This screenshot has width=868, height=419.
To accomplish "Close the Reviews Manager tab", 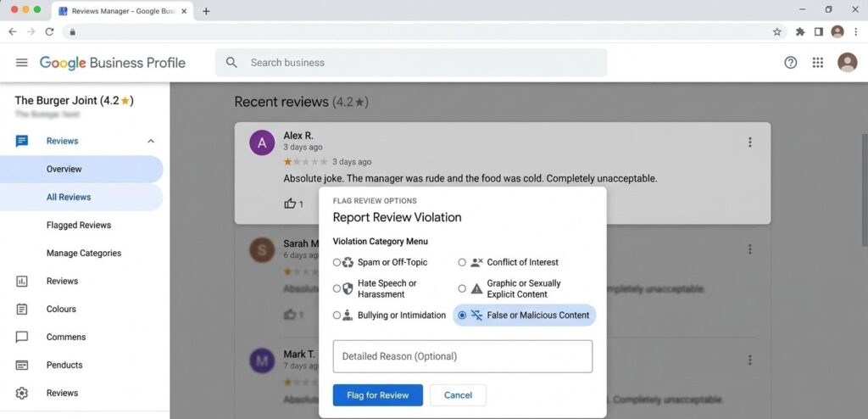I will (184, 11).
